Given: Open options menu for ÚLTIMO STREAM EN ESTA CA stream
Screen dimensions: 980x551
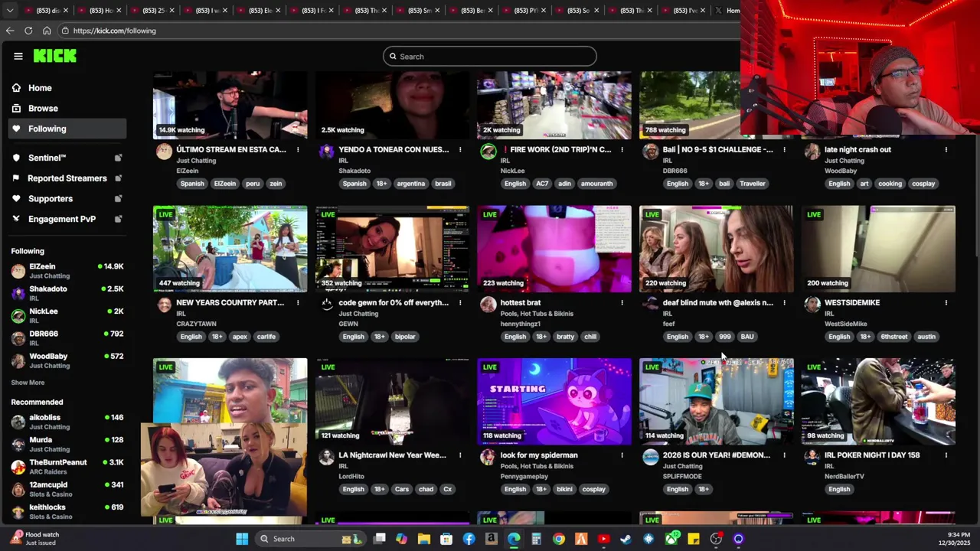Looking at the screenshot, I should pos(298,150).
